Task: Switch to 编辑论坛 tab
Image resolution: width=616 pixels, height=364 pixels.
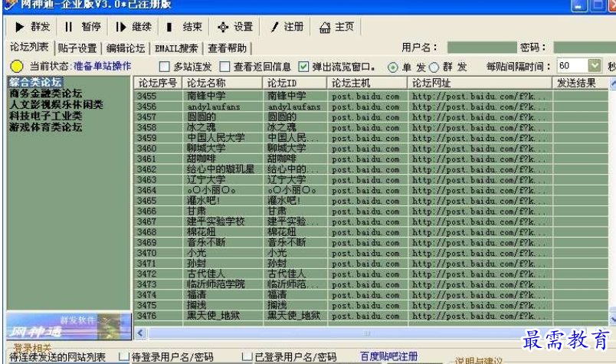Action: pos(126,48)
